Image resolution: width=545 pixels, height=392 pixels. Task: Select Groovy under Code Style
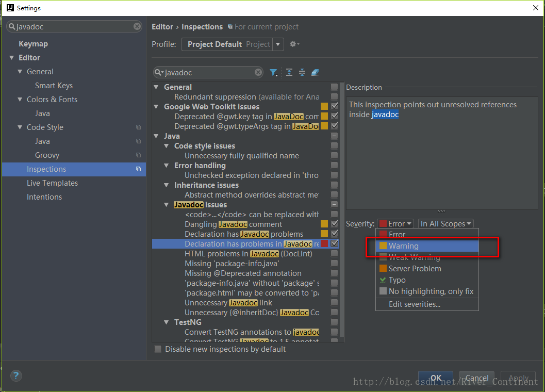pos(47,155)
